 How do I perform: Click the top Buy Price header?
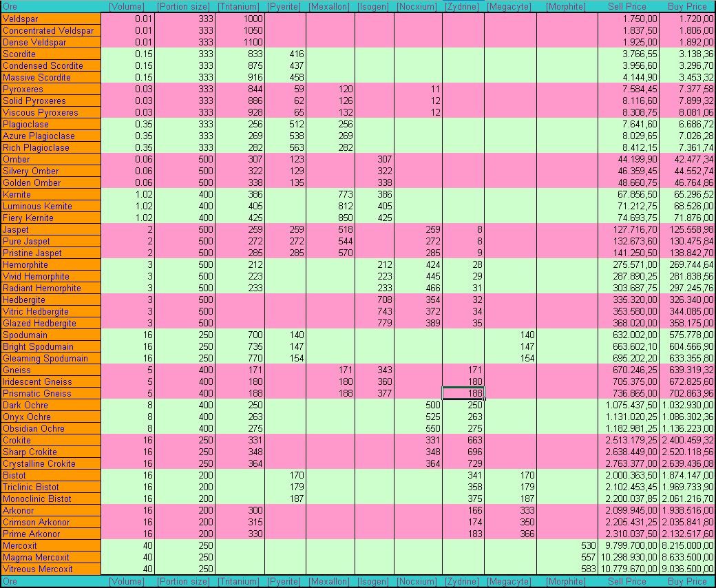coord(687,6)
